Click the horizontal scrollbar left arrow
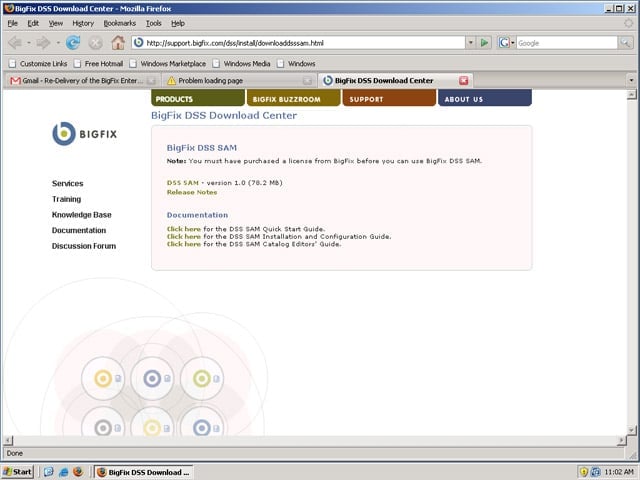This screenshot has width=640, height=480. (8, 440)
